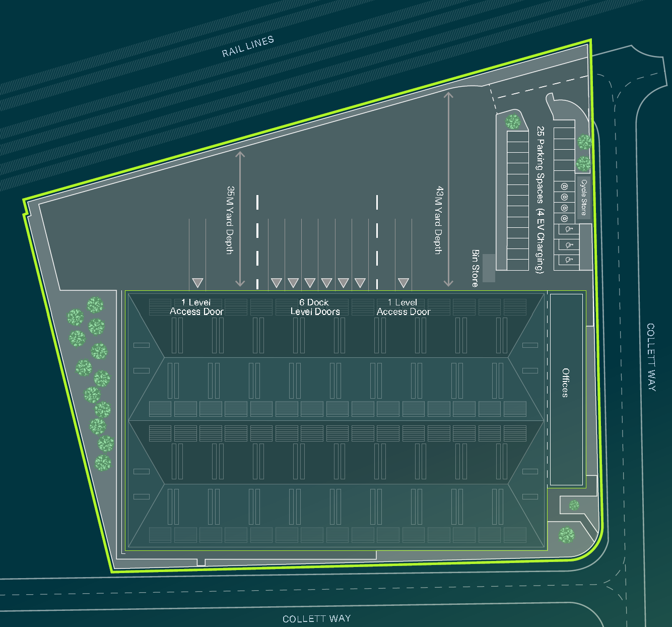Select the rightmost of six dock door triangles
The width and height of the screenshot is (672, 627).
tap(360, 283)
